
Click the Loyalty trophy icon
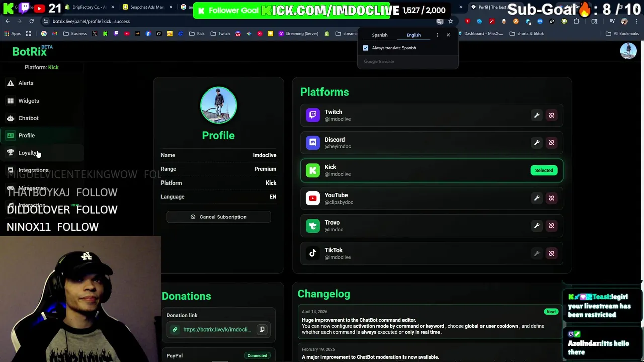coord(10,153)
